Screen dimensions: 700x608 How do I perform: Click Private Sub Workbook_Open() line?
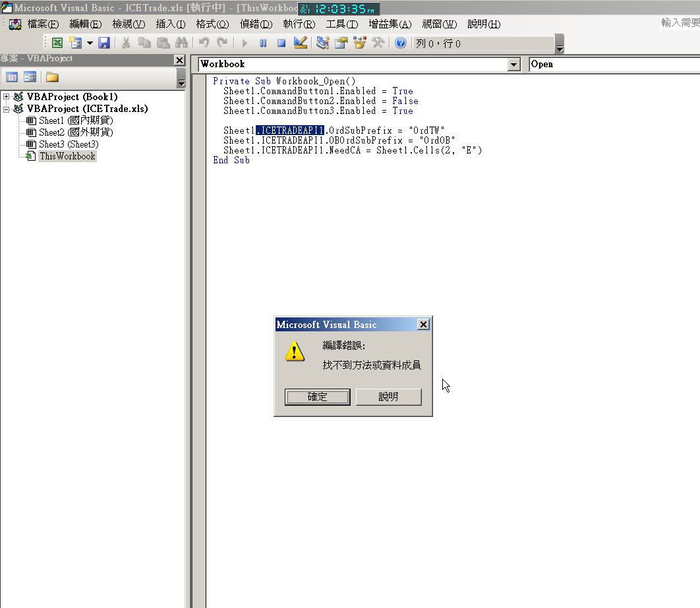[x=284, y=81]
